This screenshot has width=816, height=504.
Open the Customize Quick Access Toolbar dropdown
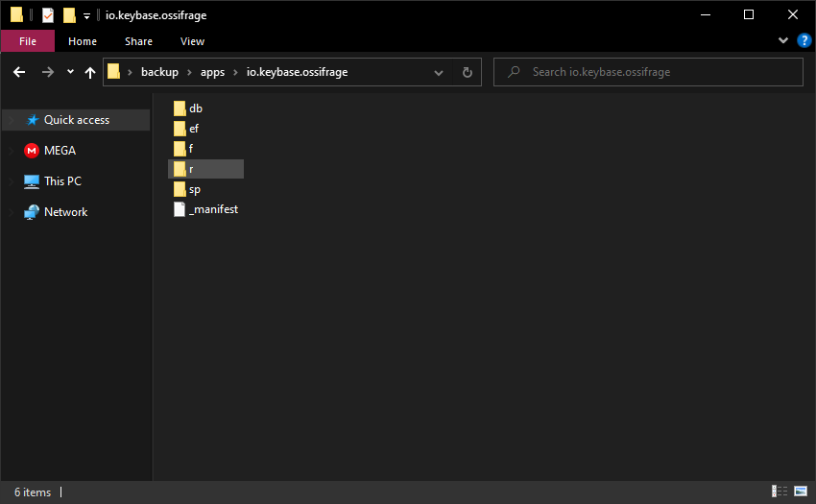click(x=87, y=16)
